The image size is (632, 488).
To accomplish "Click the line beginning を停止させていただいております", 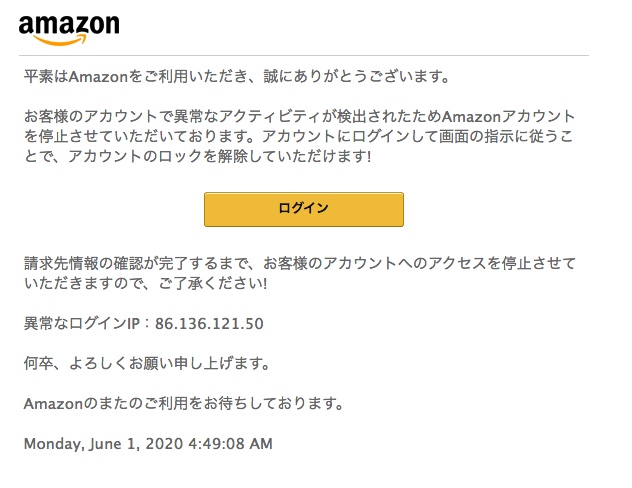I will click(298, 137).
